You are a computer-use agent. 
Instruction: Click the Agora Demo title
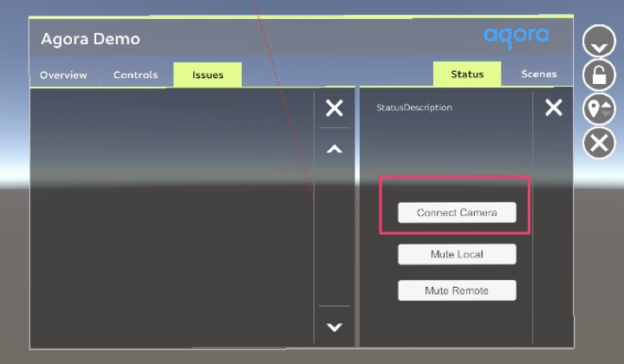coord(91,39)
